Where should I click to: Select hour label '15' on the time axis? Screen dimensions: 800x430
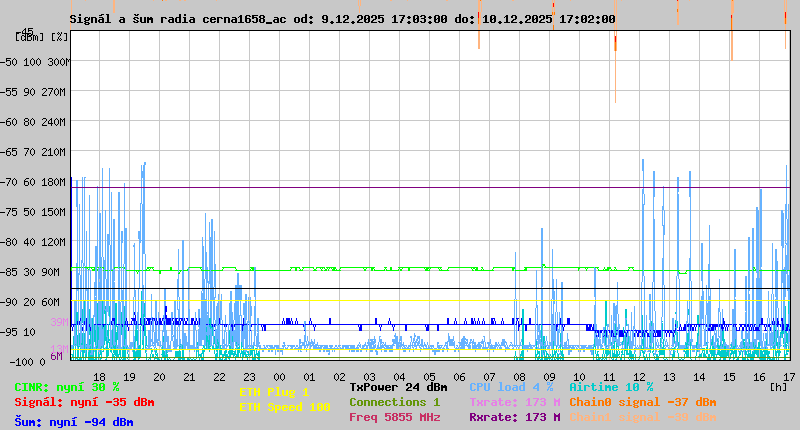(x=730, y=377)
